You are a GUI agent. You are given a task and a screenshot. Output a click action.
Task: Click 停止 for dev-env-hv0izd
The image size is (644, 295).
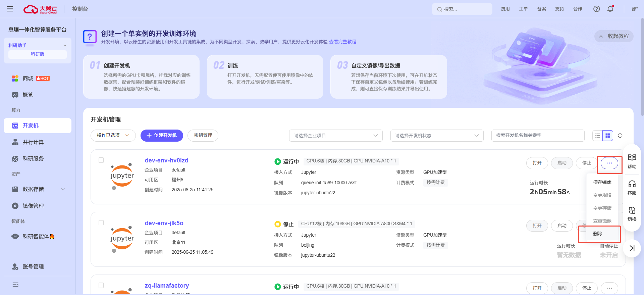(587, 163)
